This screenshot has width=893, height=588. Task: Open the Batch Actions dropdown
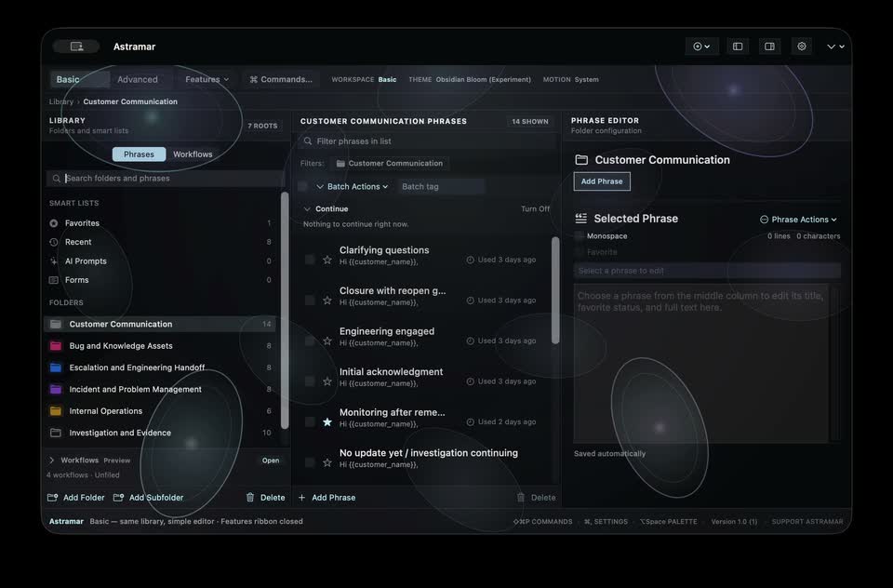[x=352, y=187]
